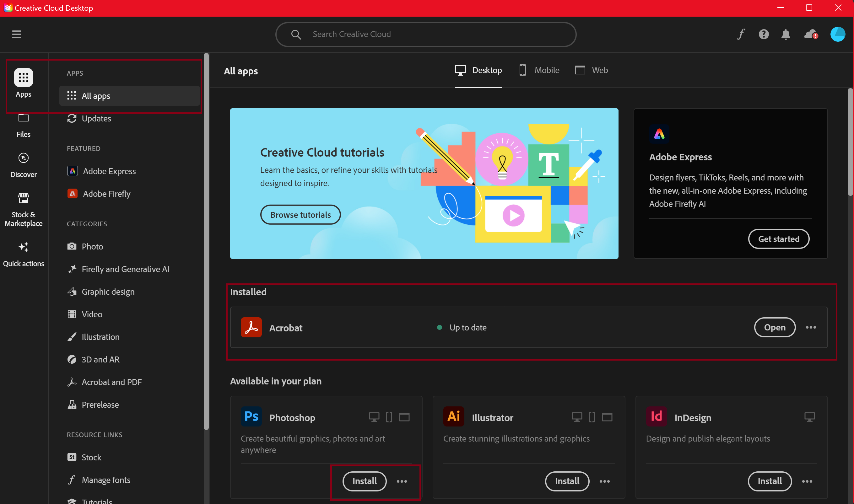This screenshot has width=854, height=504.
Task: Open Discover in left rail
Action: coord(24,166)
